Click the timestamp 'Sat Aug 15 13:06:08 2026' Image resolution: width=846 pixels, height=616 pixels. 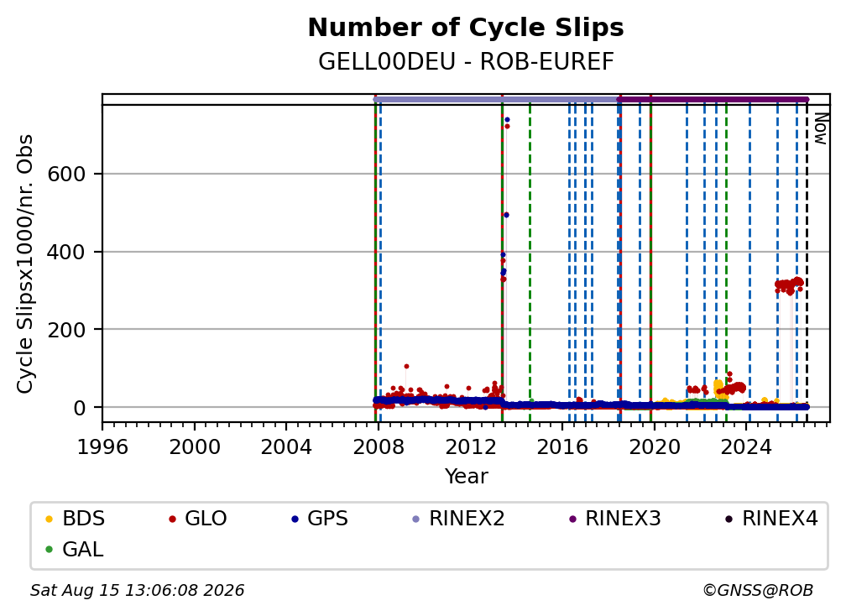pyautogui.click(x=137, y=590)
